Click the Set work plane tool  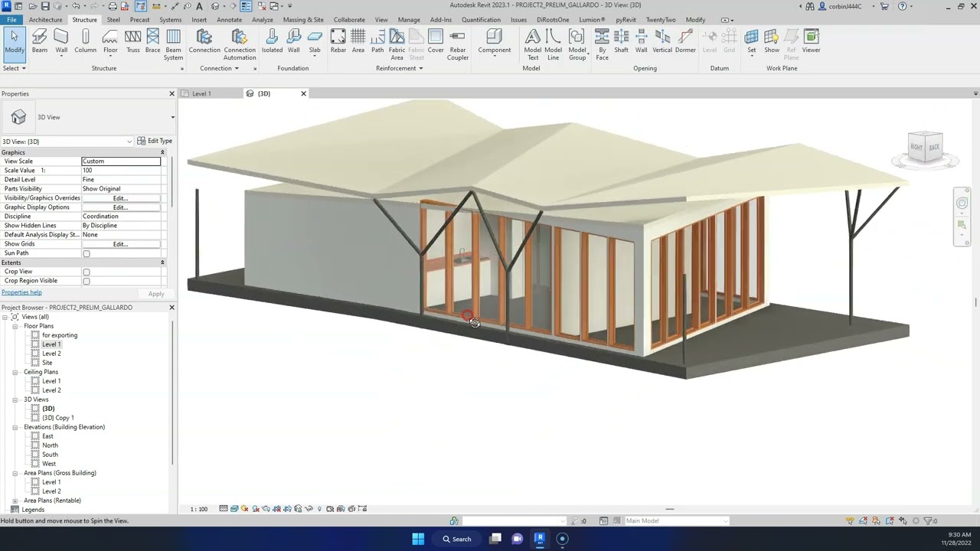pos(752,41)
